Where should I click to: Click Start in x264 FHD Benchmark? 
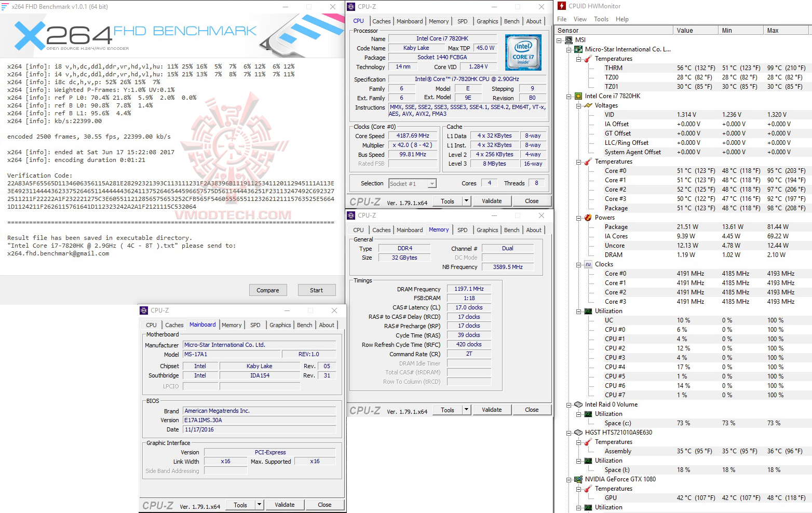316,290
